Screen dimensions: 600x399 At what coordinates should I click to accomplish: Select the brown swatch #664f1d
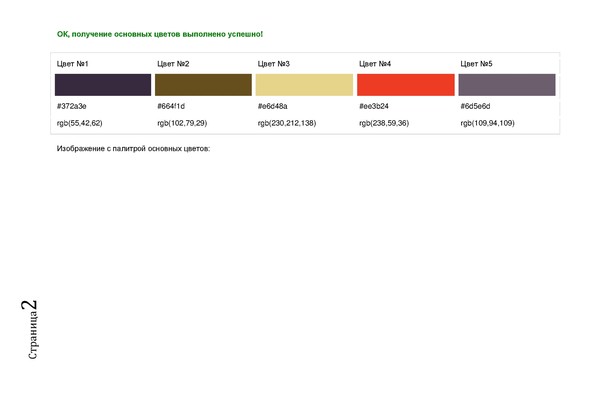204,85
